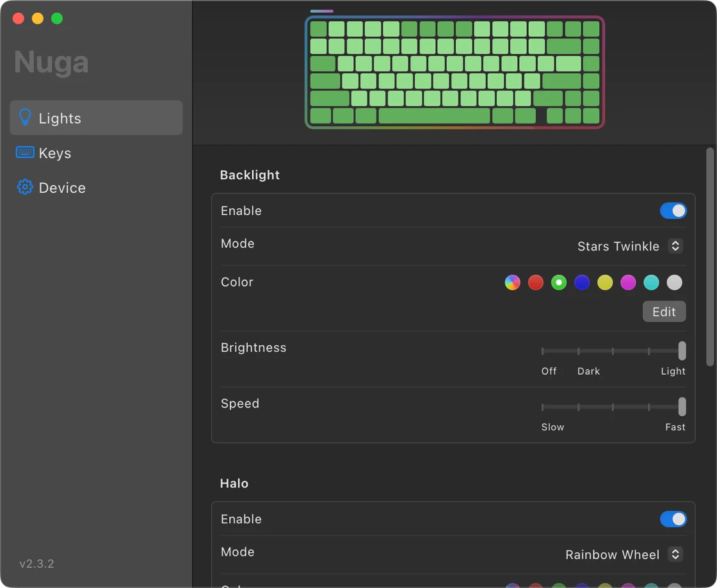Click the green fullscreen window button

tap(57, 19)
